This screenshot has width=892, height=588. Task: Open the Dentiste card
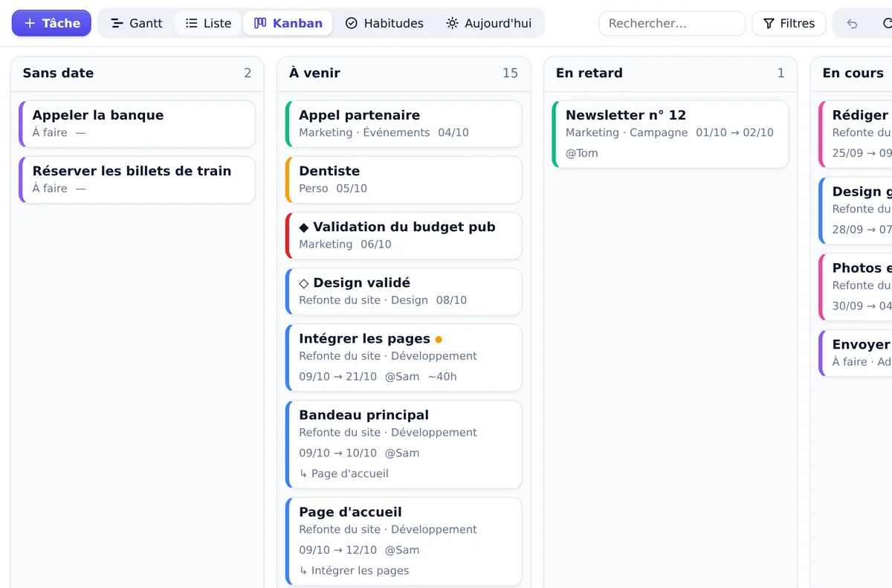click(x=404, y=180)
